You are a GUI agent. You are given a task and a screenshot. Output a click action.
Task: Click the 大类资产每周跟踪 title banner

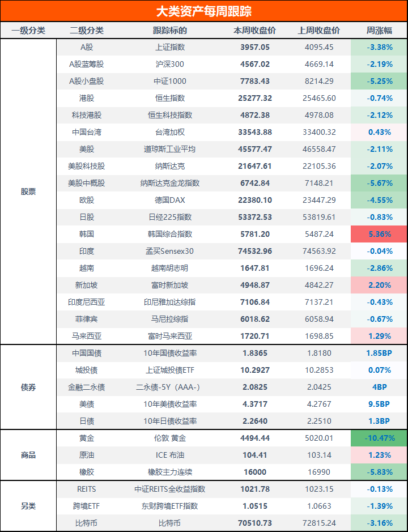tap(204, 11)
